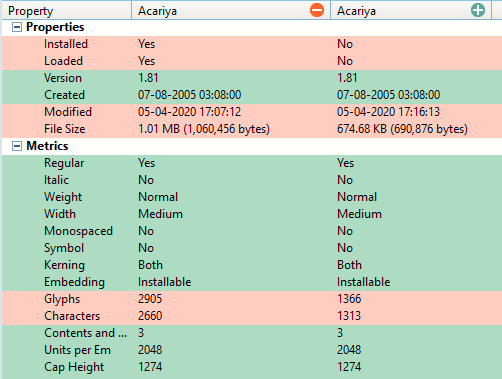The height and width of the screenshot is (379, 502).
Task: Click the second Acariya column header
Action: 411,11
